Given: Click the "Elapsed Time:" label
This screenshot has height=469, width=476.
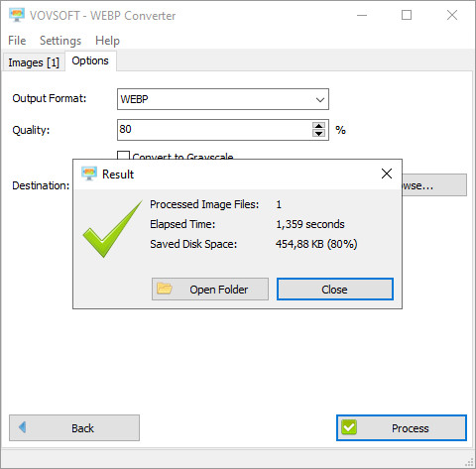Looking at the screenshot, I should pos(182,224).
